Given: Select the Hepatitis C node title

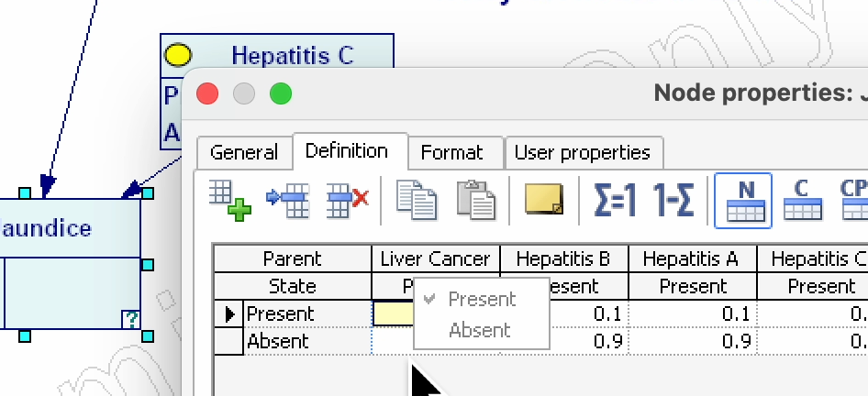Looking at the screenshot, I should click(293, 56).
